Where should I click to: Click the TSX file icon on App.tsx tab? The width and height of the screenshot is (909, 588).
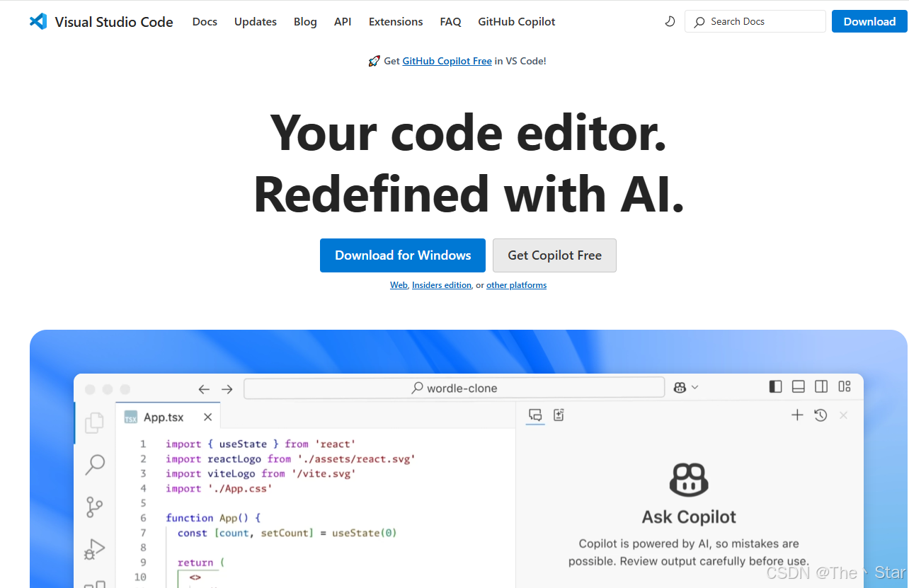(131, 417)
